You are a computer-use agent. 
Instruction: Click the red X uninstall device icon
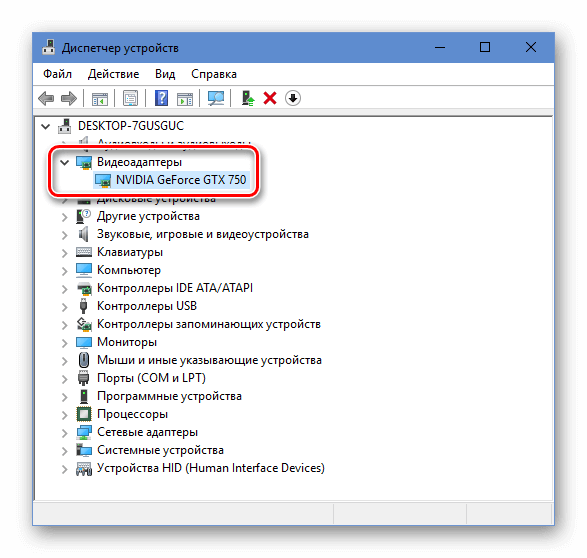(x=270, y=98)
